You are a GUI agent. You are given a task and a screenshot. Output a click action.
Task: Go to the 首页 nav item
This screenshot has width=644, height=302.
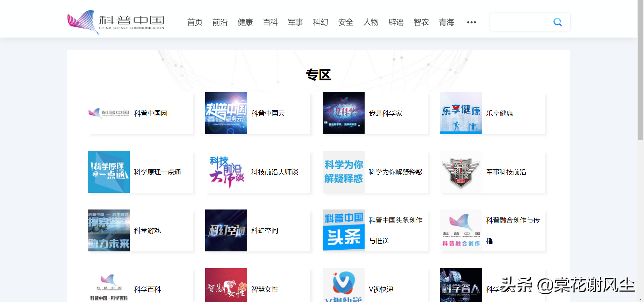click(x=195, y=22)
